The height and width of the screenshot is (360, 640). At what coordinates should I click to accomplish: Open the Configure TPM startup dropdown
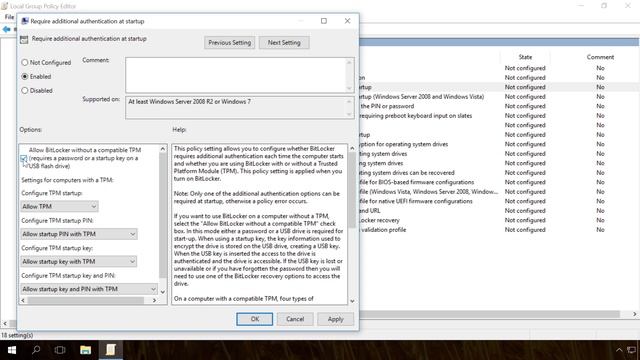(59, 207)
